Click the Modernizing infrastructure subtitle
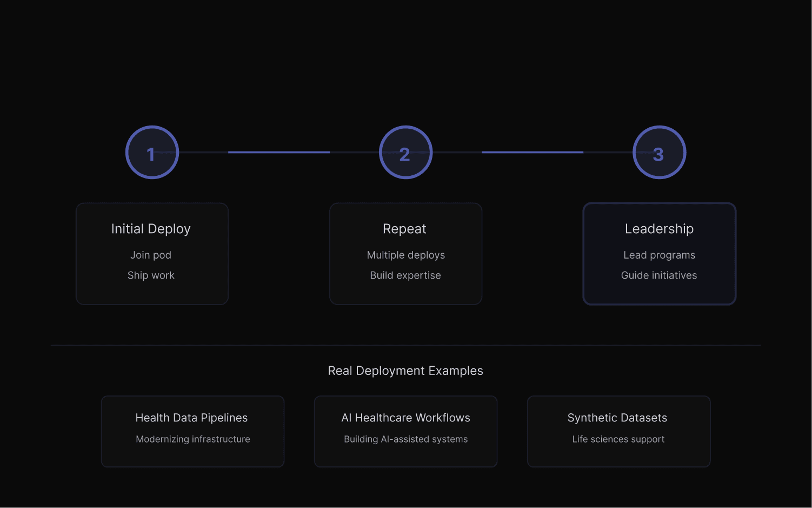The height and width of the screenshot is (508, 812). (193, 439)
